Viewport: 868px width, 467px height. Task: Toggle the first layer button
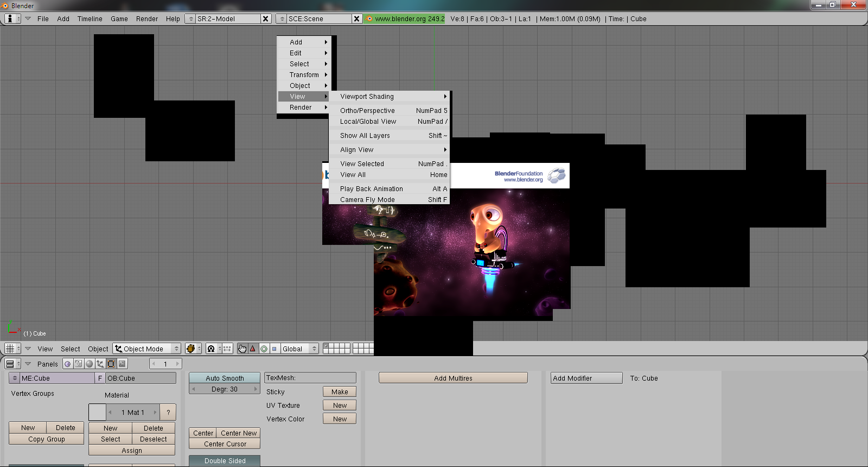click(x=326, y=346)
